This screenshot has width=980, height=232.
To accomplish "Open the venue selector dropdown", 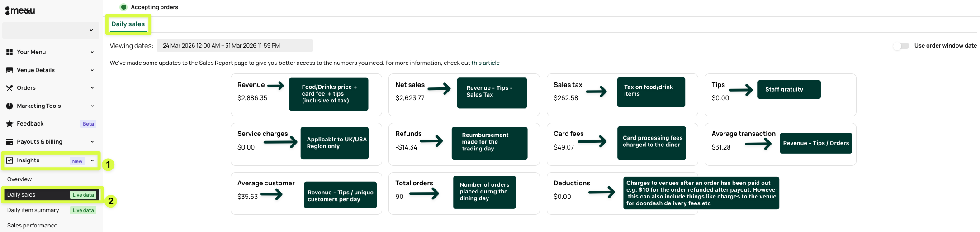I will pos(51,30).
